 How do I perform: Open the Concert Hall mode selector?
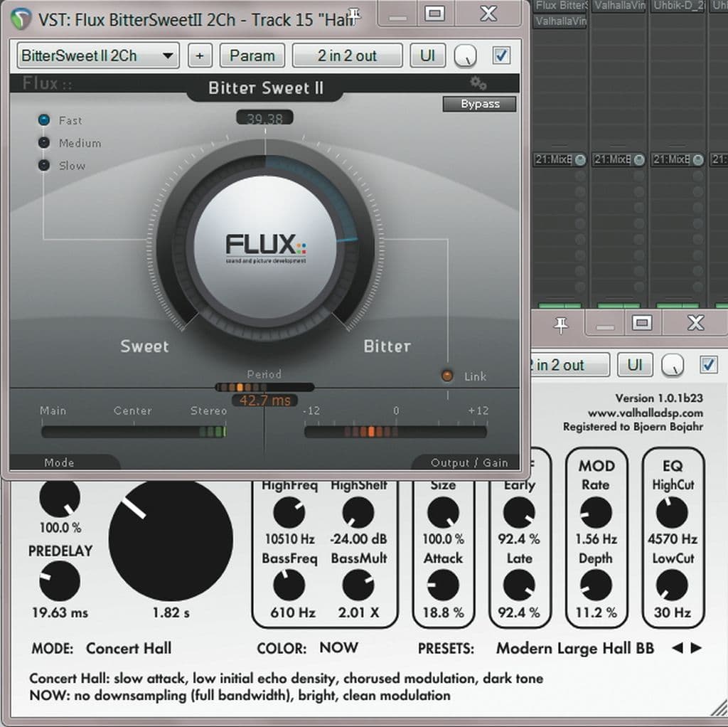pyautogui.click(x=129, y=648)
